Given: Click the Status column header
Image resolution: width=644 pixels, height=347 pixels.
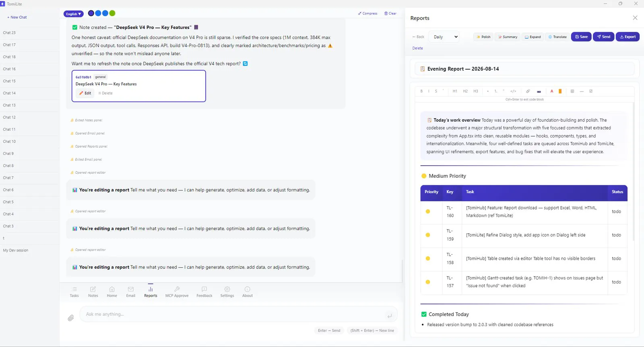Looking at the screenshot, I should (617, 192).
